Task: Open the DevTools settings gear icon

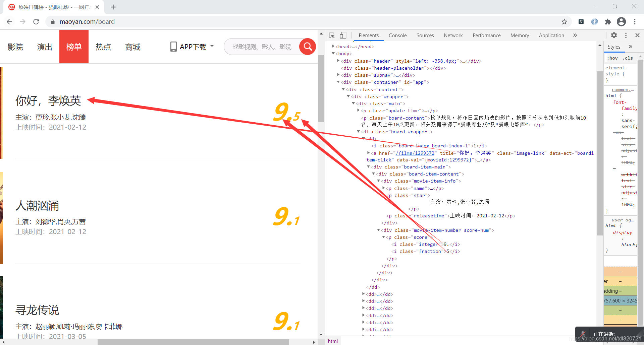Action: (x=614, y=35)
